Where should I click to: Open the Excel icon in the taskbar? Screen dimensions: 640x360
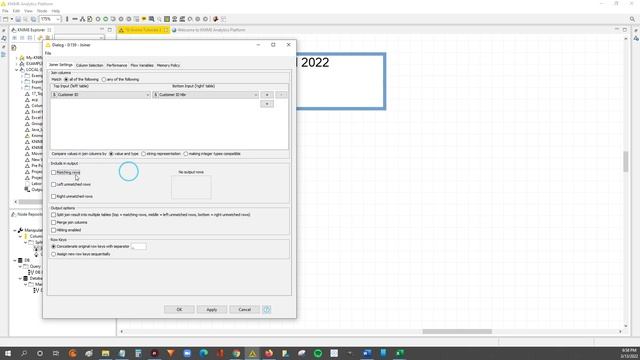400,353
